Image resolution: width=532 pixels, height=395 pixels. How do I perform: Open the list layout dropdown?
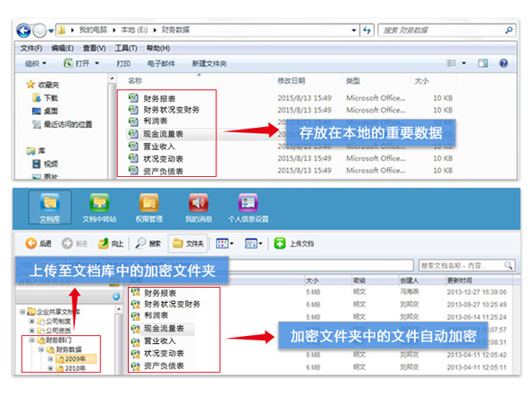pos(253,243)
